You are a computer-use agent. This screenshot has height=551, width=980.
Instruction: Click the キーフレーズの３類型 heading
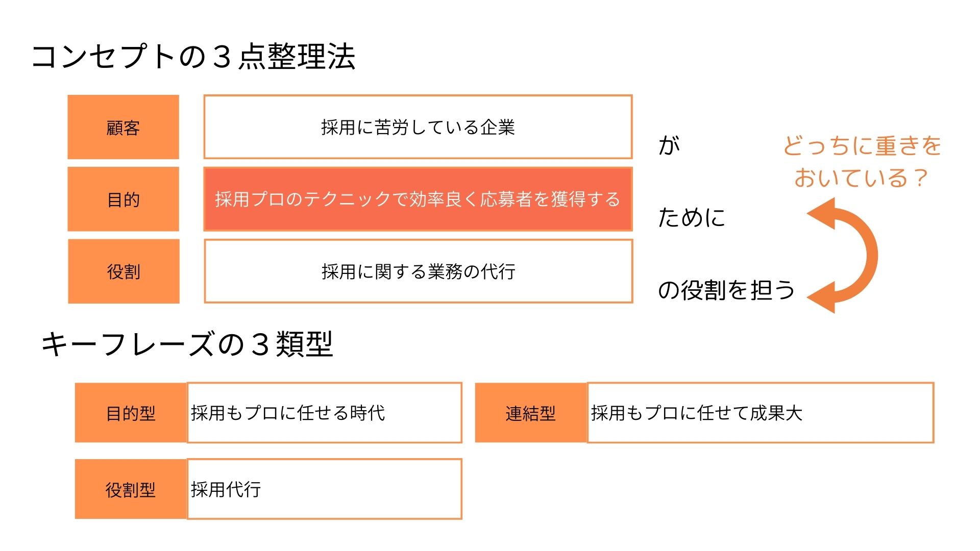(x=187, y=344)
